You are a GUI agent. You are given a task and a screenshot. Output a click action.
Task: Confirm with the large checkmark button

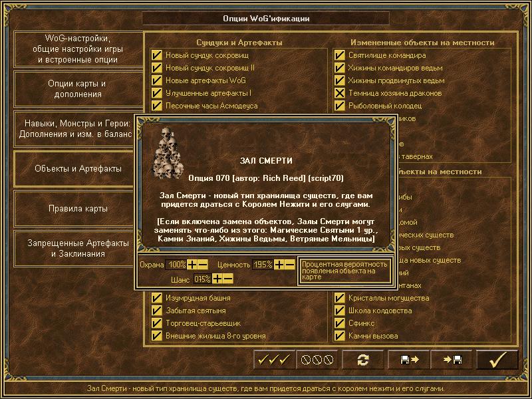coord(496,359)
